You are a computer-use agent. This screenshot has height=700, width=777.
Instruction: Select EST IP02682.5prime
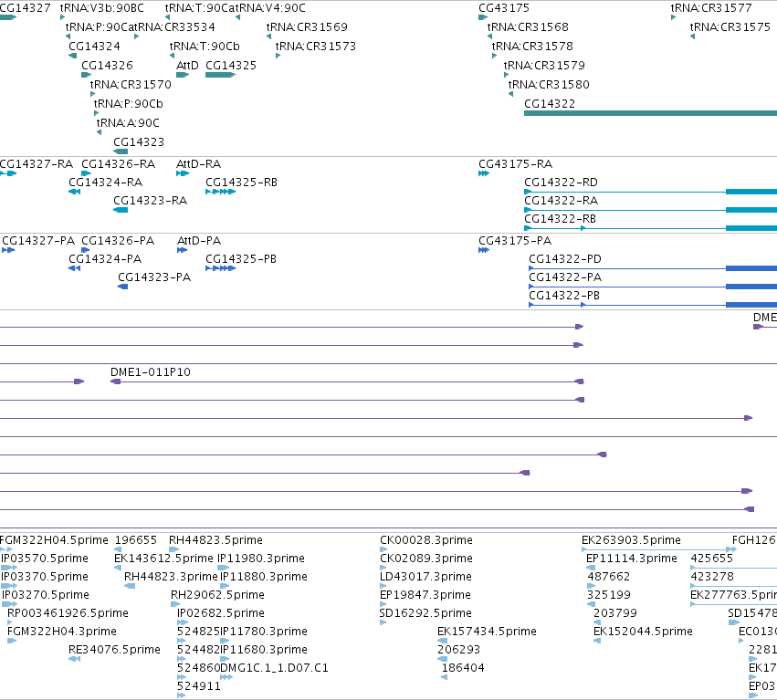click(x=183, y=622)
